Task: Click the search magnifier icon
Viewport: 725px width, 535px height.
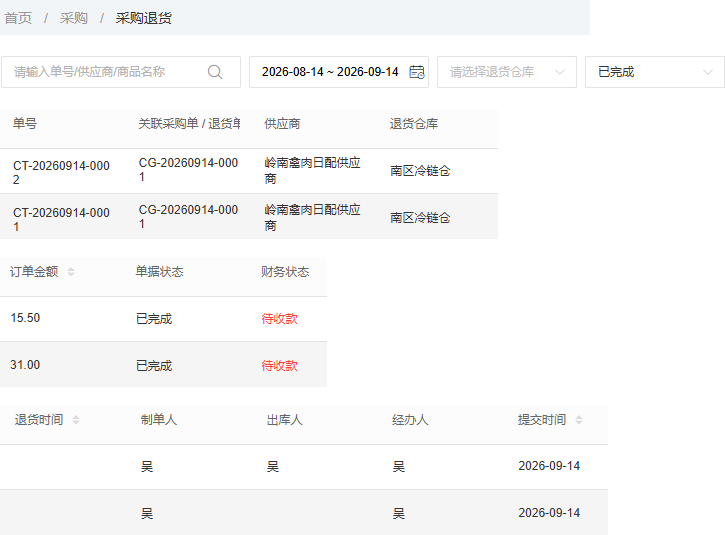Action: pos(215,72)
